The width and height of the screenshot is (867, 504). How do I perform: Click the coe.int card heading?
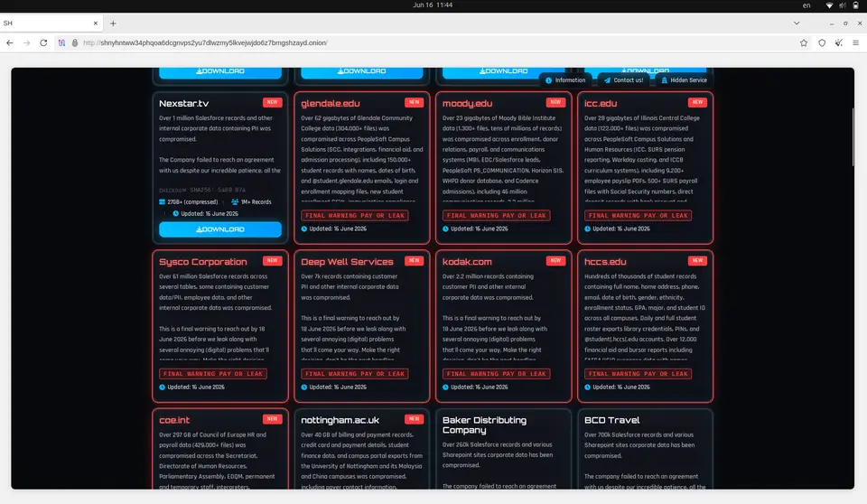tap(174, 420)
